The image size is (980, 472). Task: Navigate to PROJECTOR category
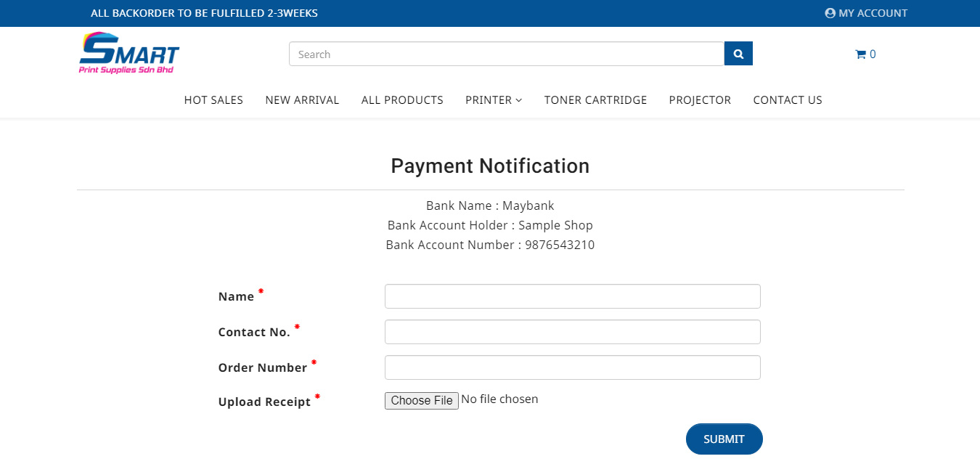700,100
